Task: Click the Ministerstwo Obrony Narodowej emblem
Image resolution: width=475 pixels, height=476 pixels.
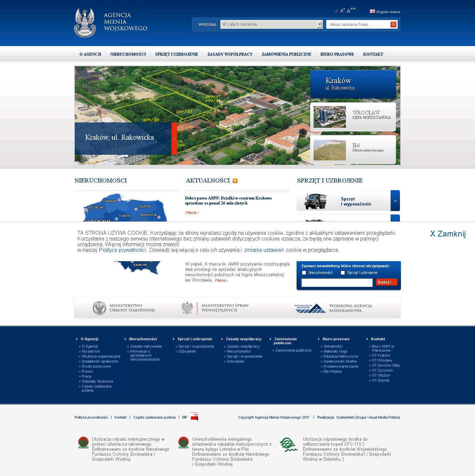Action: 99,308
